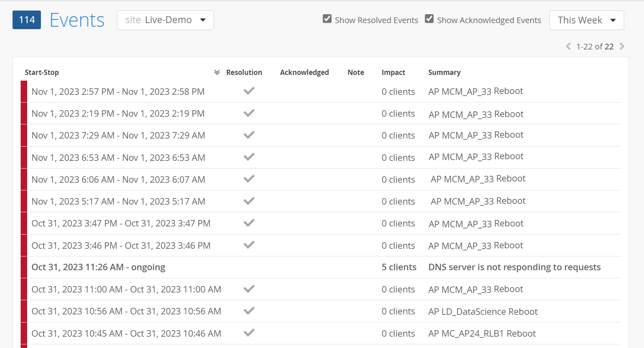Click the resolved checkmark for Nov 1 2:57 PM event
644x348 pixels.
coord(249,91)
